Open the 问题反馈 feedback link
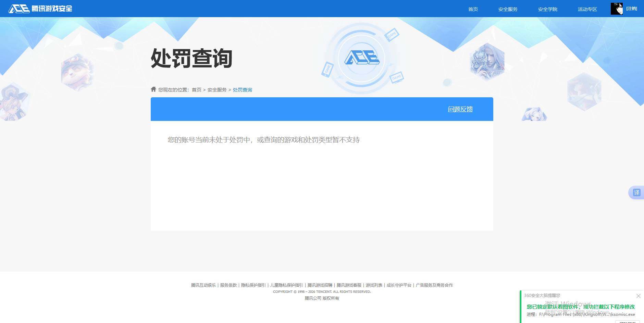The image size is (644, 323). [x=460, y=109]
